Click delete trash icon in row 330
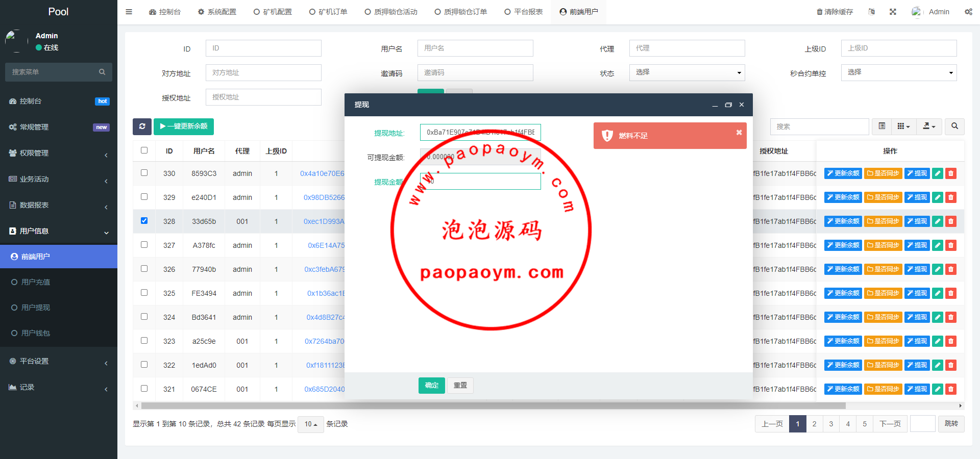The width and height of the screenshot is (980, 459). click(950, 173)
